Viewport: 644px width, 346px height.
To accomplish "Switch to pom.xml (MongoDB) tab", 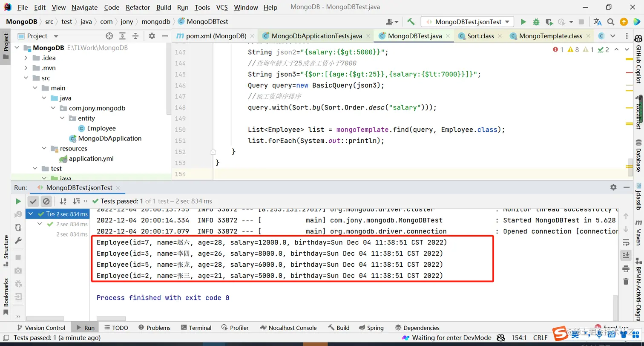I will [216, 36].
